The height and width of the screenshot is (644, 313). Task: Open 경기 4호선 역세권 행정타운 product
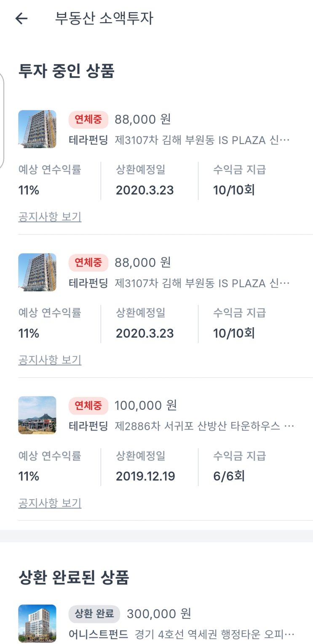click(214, 634)
